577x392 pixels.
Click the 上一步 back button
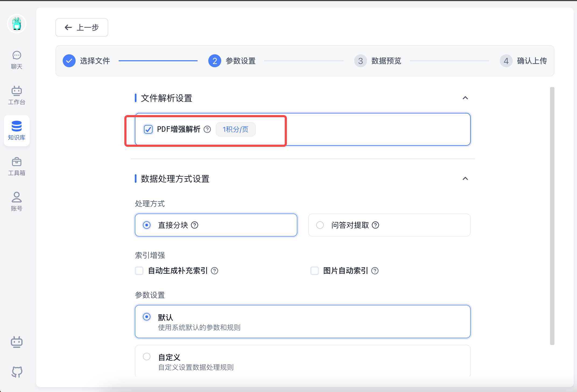click(82, 27)
